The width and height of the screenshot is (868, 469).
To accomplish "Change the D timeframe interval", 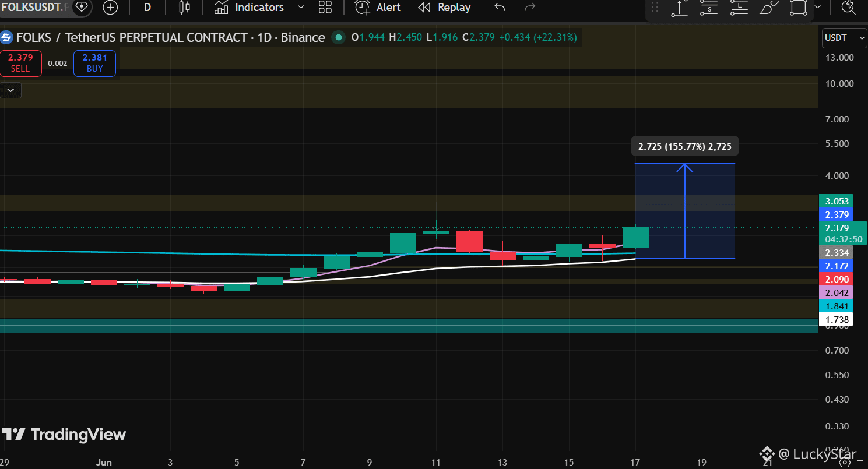I will click(147, 8).
